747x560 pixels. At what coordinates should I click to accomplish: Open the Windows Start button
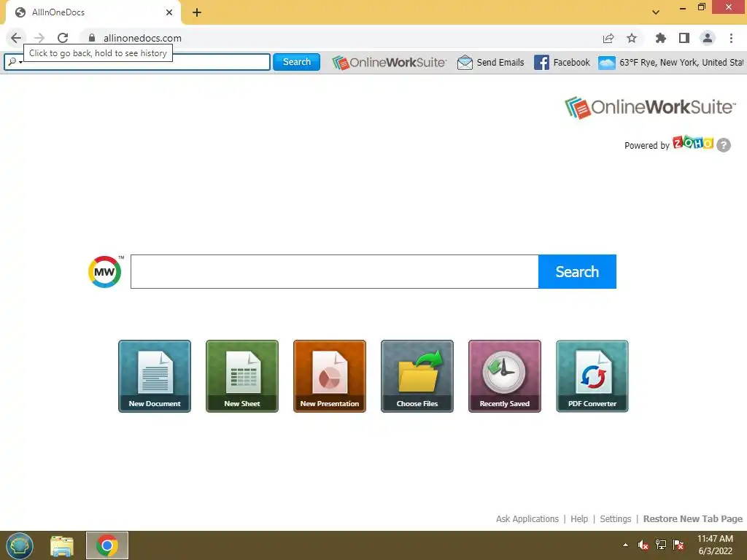20,545
